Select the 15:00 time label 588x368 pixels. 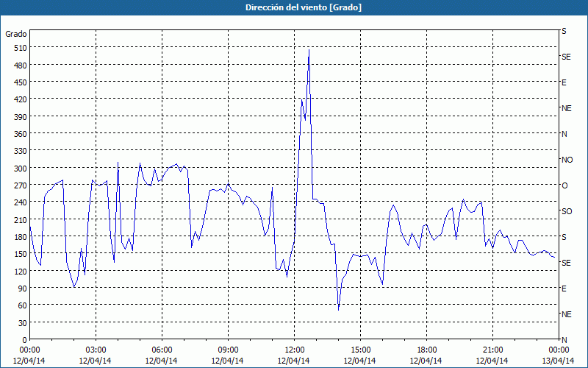pos(360,350)
